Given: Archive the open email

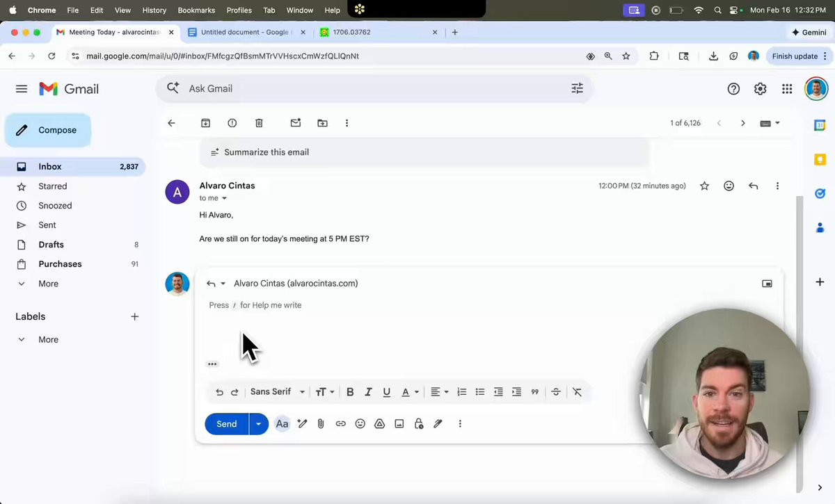Looking at the screenshot, I should click(205, 123).
